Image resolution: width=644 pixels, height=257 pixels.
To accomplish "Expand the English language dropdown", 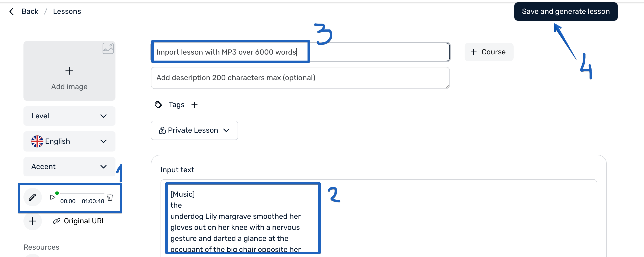I will [69, 141].
